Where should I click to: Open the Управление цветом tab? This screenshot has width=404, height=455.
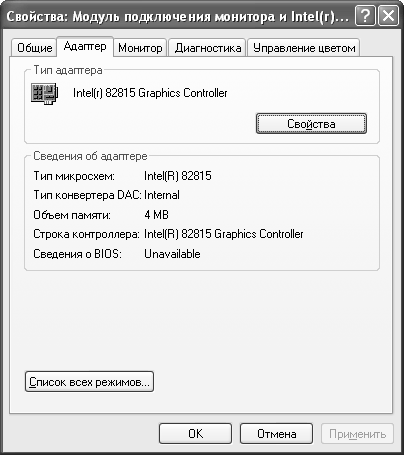[x=304, y=48]
